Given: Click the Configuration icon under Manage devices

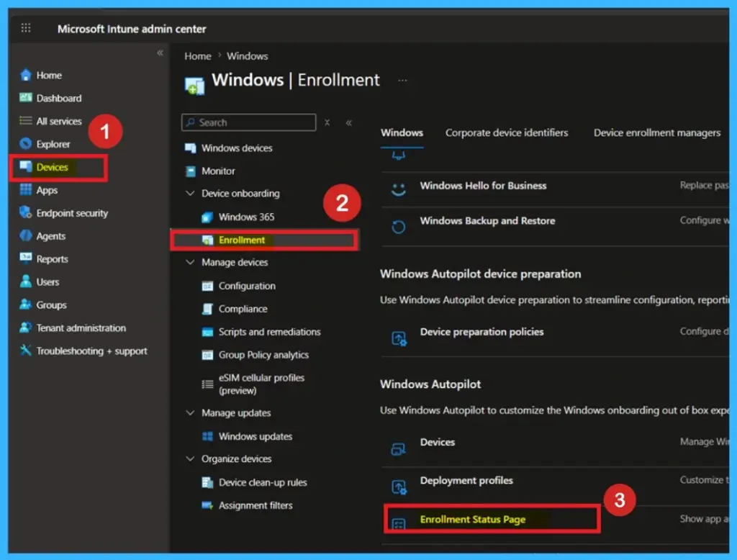Looking at the screenshot, I should click(x=207, y=286).
